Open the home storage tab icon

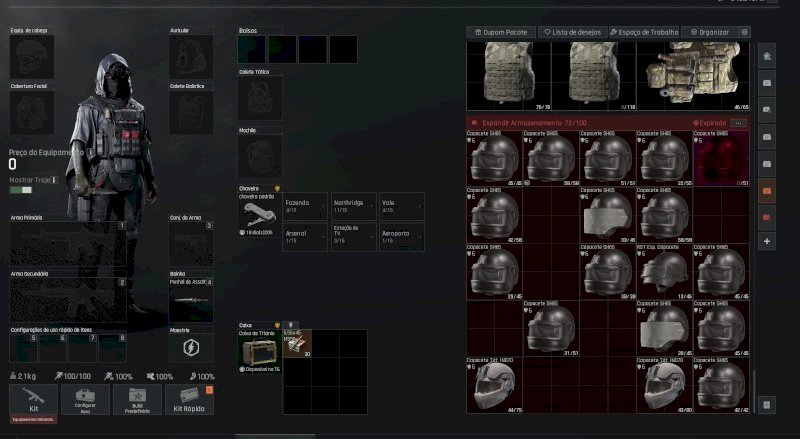pyautogui.click(x=767, y=56)
